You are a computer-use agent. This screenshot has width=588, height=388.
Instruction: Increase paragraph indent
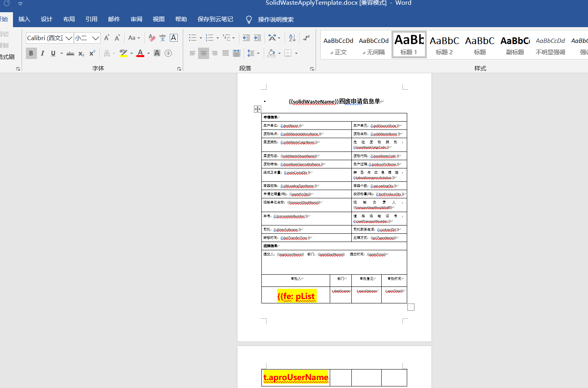coord(257,38)
